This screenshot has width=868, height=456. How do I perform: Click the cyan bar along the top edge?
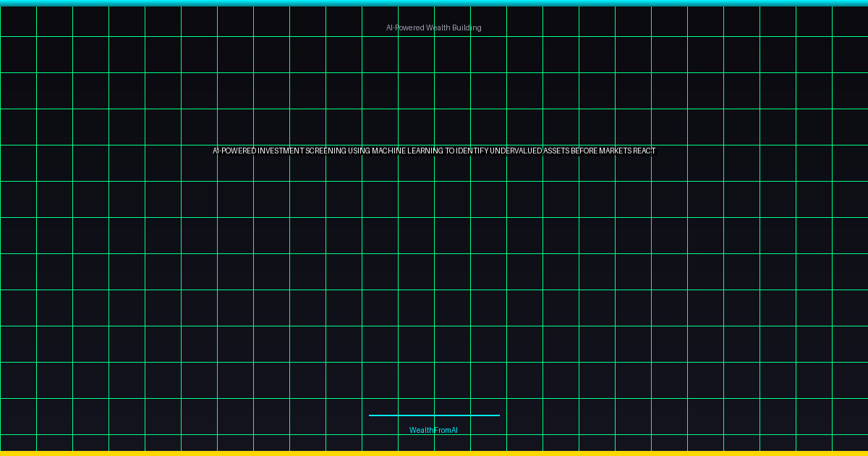[434, 3]
